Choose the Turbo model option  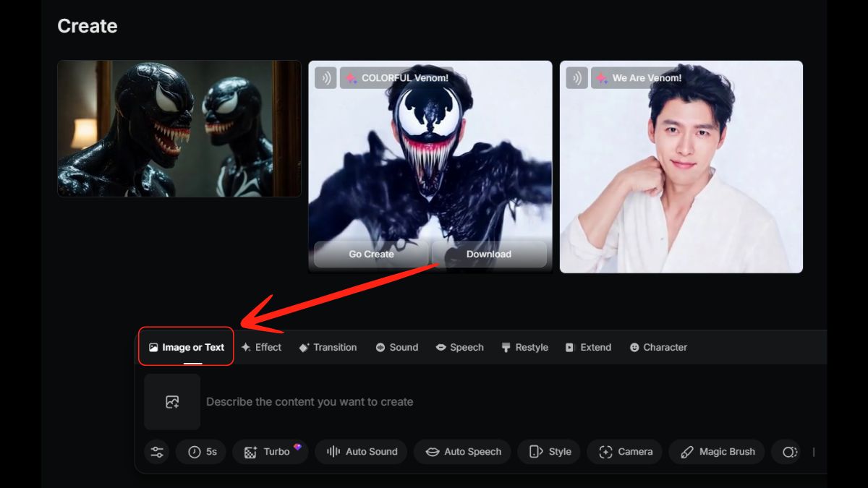tap(271, 452)
